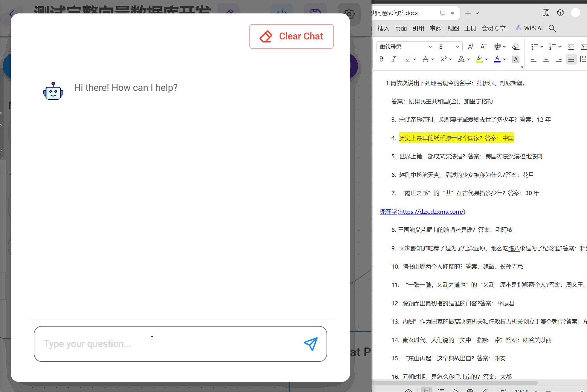
Task: Apply character shading to text
Action: [x=516, y=59]
